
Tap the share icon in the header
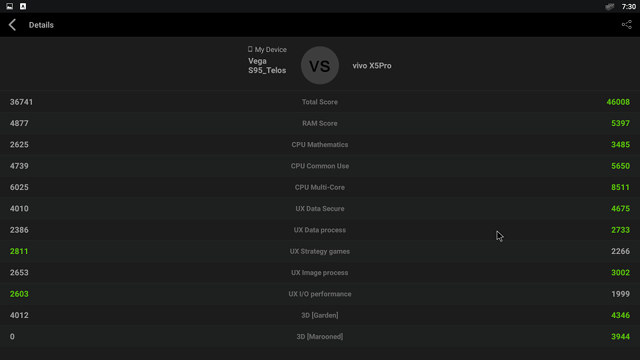click(x=626, y=25)
